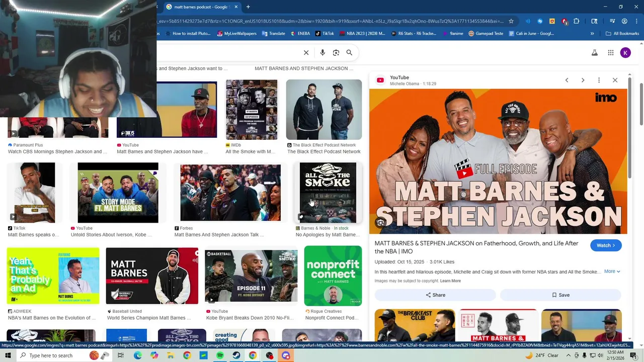
Task: Open Forbes Matt Barnes And Stephen Jackson result
Action: [219, 235]
